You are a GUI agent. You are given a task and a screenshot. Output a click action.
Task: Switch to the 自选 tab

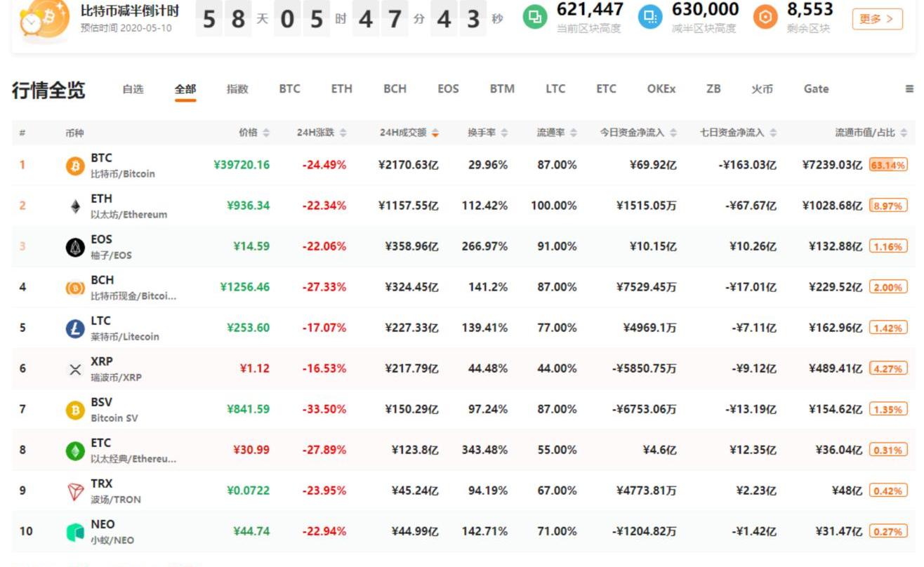pyautogui.click(x=133, y=89)
